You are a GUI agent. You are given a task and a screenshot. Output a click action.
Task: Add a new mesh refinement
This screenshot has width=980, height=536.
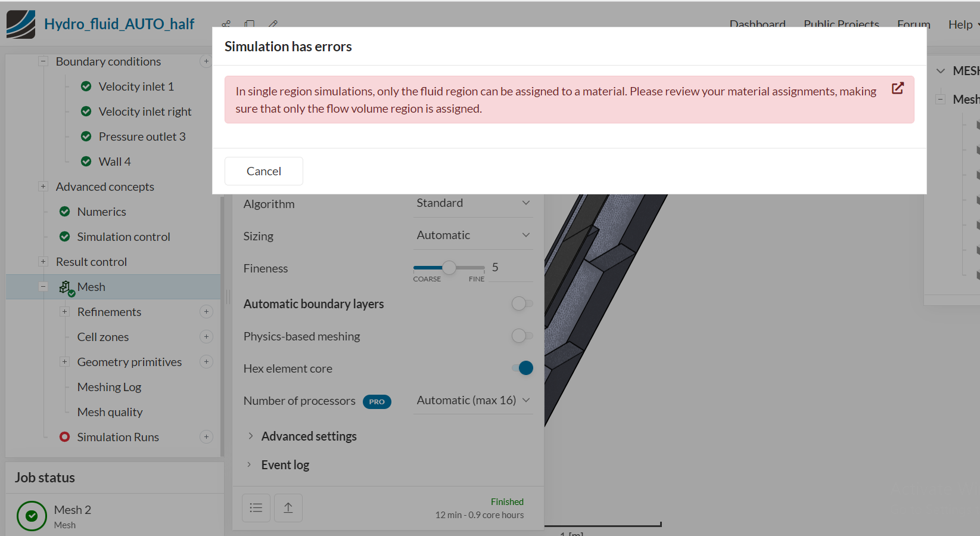(x=206, y=312)
